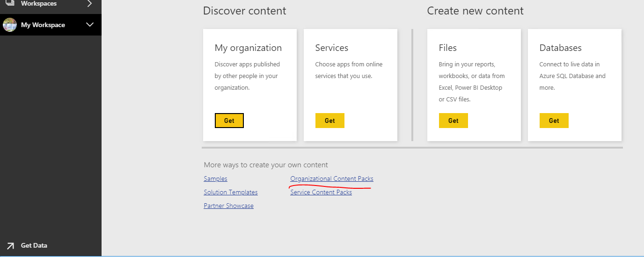Click the Get Data arrow icon
The height and width of the screenshot is (257, 644).
[10, 246]
